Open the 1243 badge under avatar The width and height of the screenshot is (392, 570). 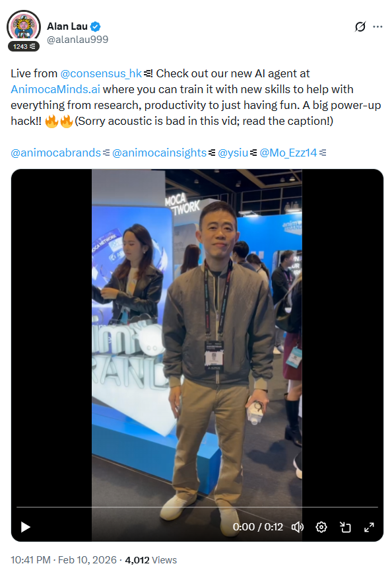point(24,46)
